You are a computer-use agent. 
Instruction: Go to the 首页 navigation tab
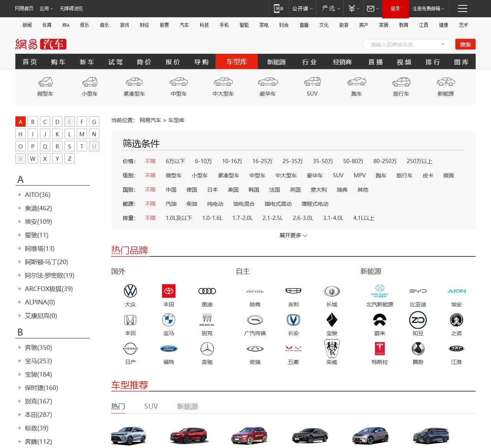coord(30,62)
